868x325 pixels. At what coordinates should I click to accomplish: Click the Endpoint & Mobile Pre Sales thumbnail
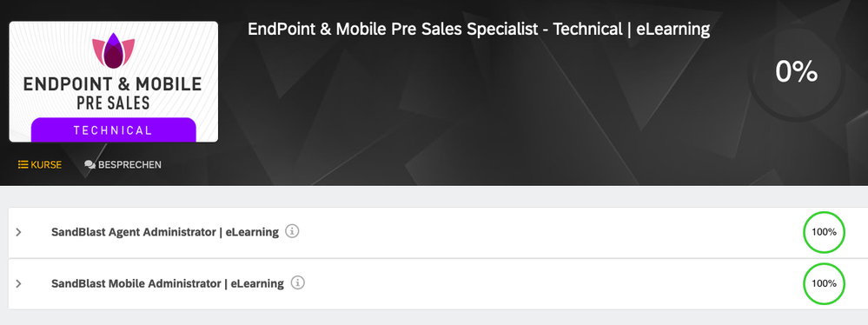(114, 82)
